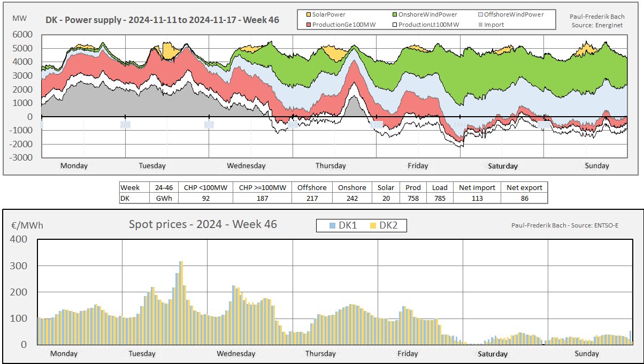The width and height of the screenshot is (644, 364).
Task: Click the DK2 yellow legend marker
Action: (x=373, y=226)
